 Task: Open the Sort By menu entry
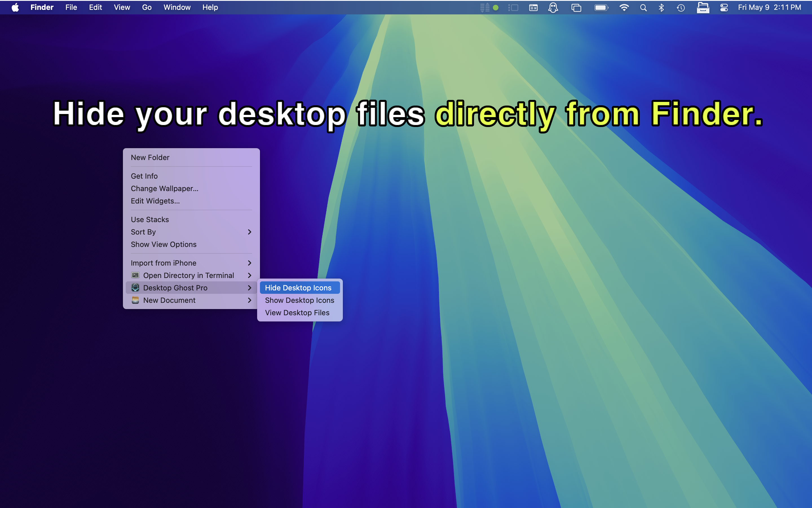191,232
